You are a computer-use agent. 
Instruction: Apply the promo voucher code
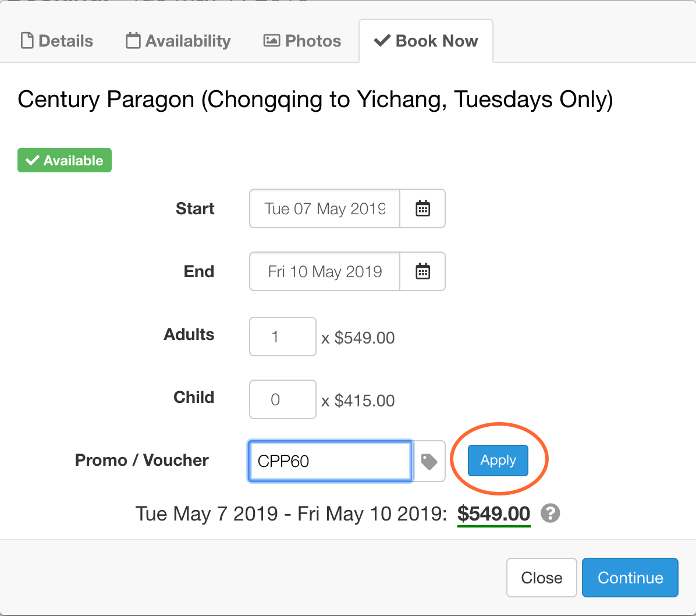(498, 461)
